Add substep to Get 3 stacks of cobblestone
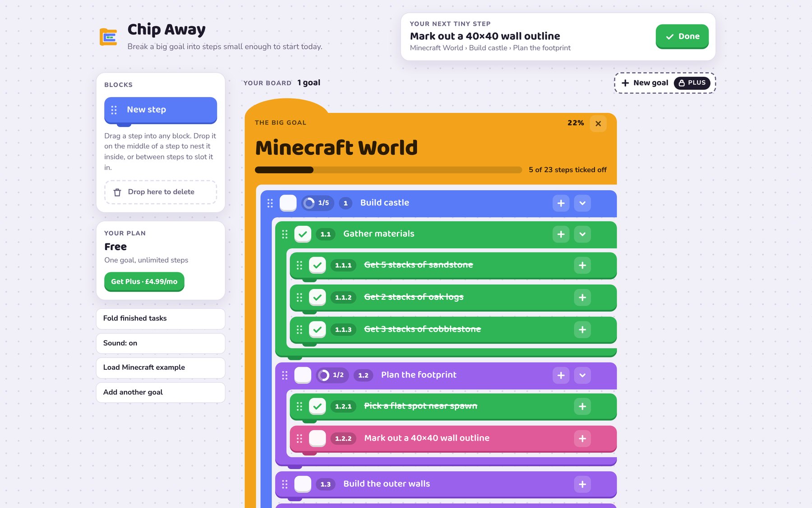Screen dimensions: 812x508 click(x=582, y=330)
